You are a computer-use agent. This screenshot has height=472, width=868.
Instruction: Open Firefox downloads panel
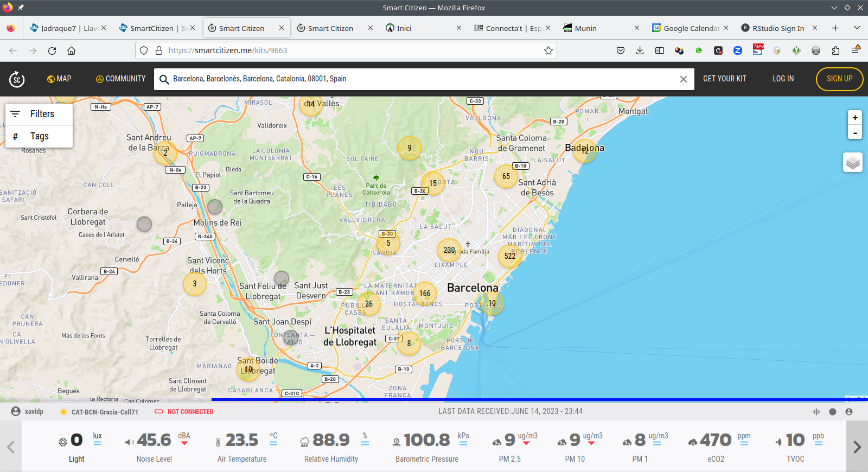click(x=640, y=50)
